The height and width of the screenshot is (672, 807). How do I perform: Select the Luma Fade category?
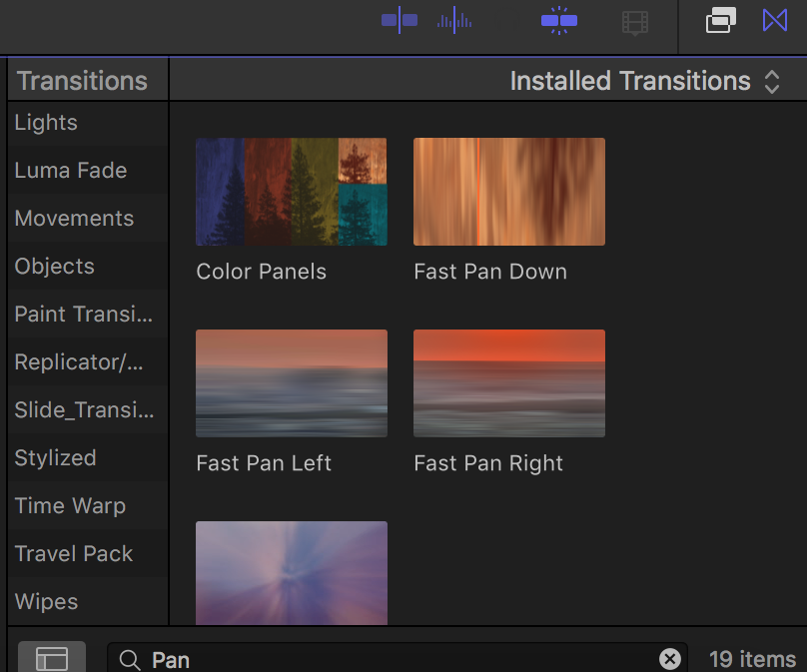71,170
